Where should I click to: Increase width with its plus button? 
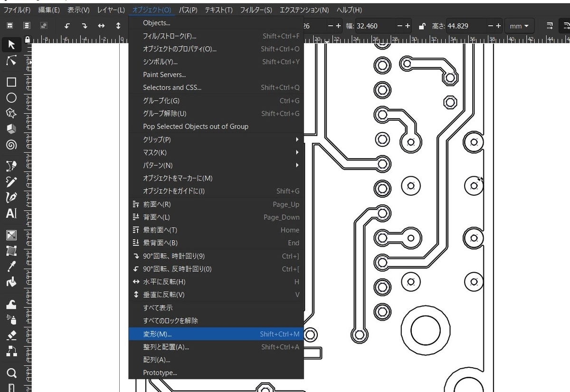(408, 26)
